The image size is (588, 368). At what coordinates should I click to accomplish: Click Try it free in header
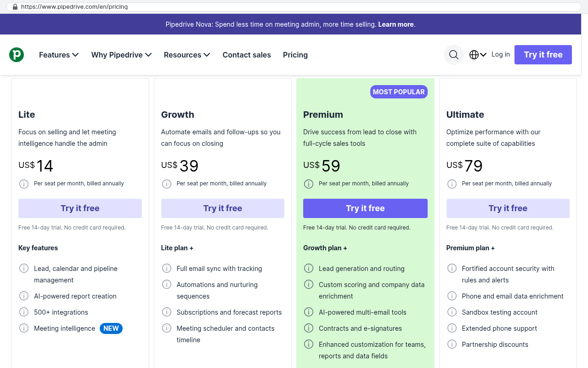pos(543,55)
